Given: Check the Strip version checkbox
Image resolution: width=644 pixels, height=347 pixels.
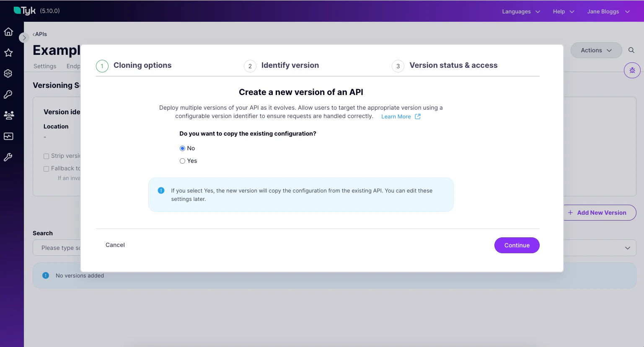Looking at the screenshot, I should (x=46, y=156).
